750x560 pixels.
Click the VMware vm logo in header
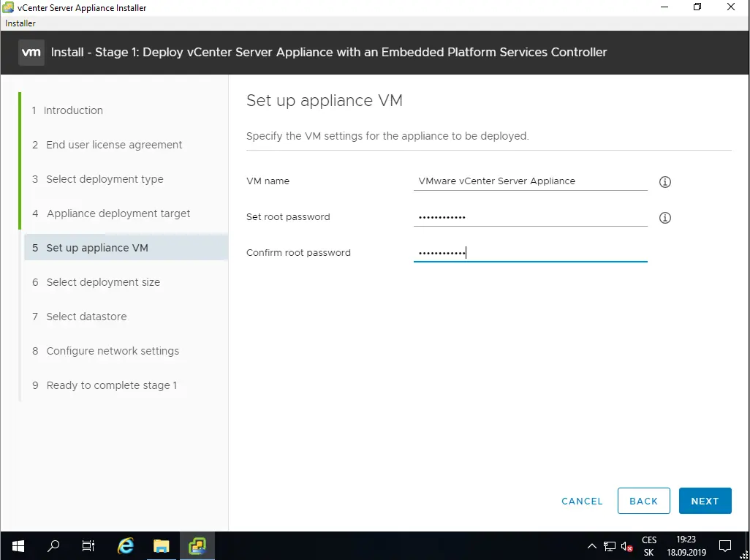click(31, 52)
